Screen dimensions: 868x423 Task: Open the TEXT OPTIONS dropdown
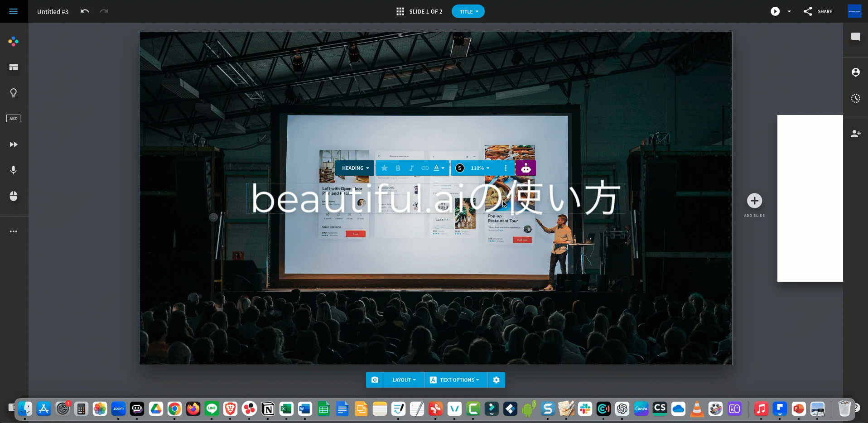455,380
